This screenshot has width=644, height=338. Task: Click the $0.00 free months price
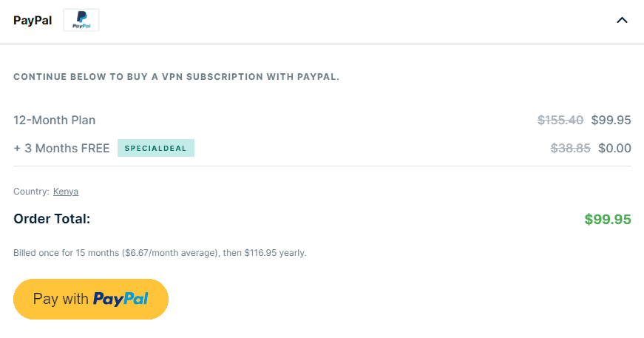pos(614,148)
